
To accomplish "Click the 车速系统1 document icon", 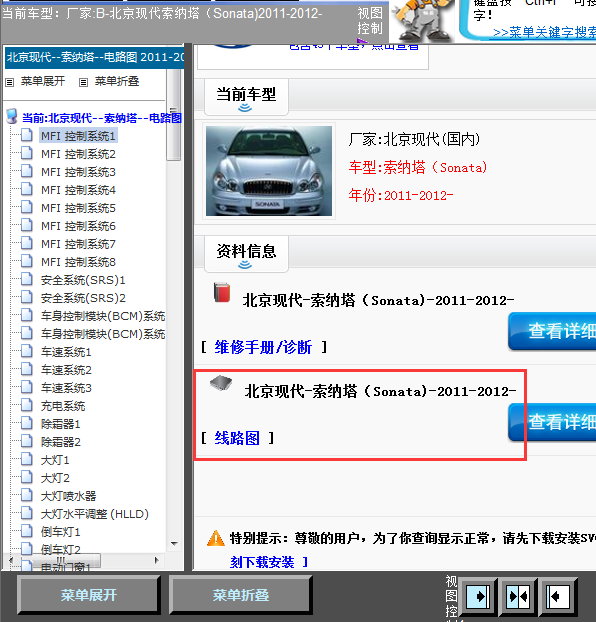I will (x=27, y=351).
